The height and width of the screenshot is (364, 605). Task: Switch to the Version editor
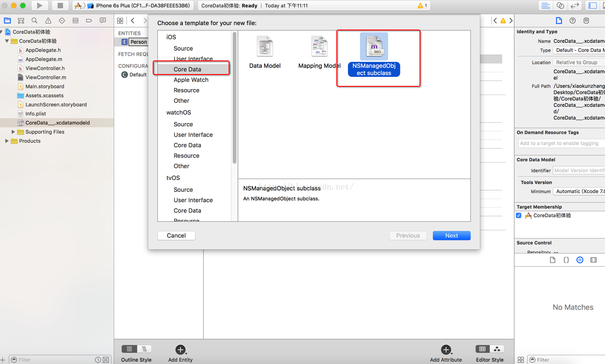coord(575,6)
